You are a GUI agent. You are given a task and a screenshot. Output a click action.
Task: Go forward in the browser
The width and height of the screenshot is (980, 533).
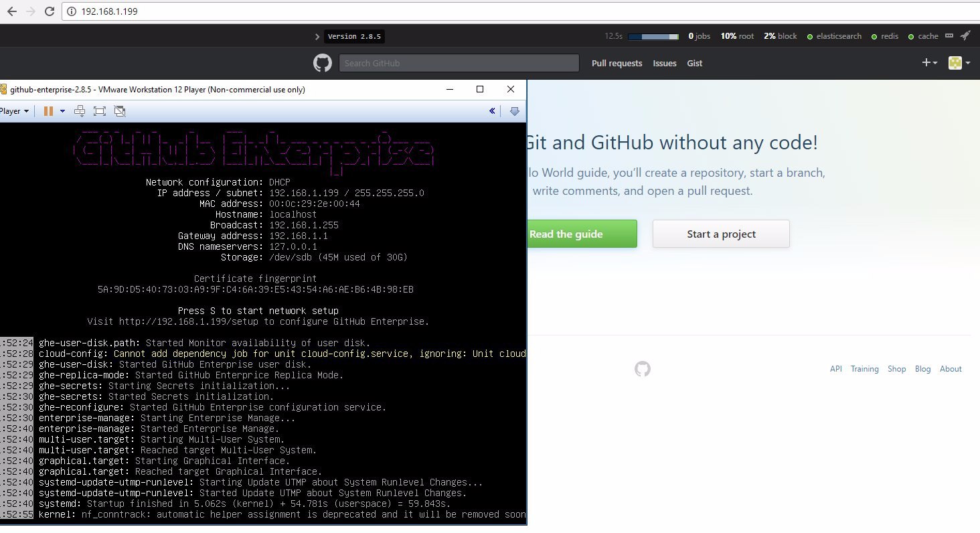tap(31, 11)
